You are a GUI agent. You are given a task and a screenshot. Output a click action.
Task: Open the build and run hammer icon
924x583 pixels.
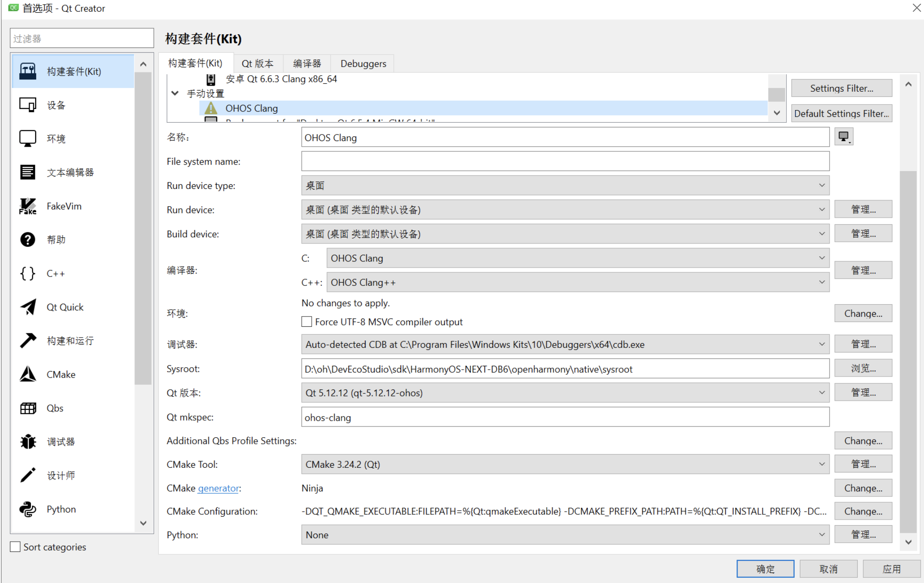28,341
